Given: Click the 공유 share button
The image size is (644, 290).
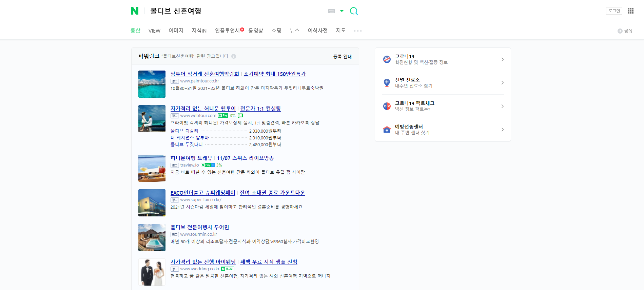Looking at the screenshot, I should pos(625,31).
